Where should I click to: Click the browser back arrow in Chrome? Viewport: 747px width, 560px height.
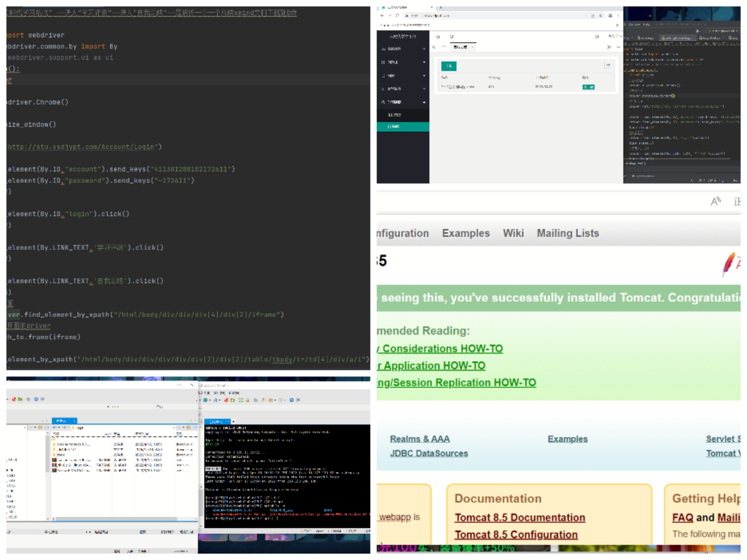click(382, 16)
